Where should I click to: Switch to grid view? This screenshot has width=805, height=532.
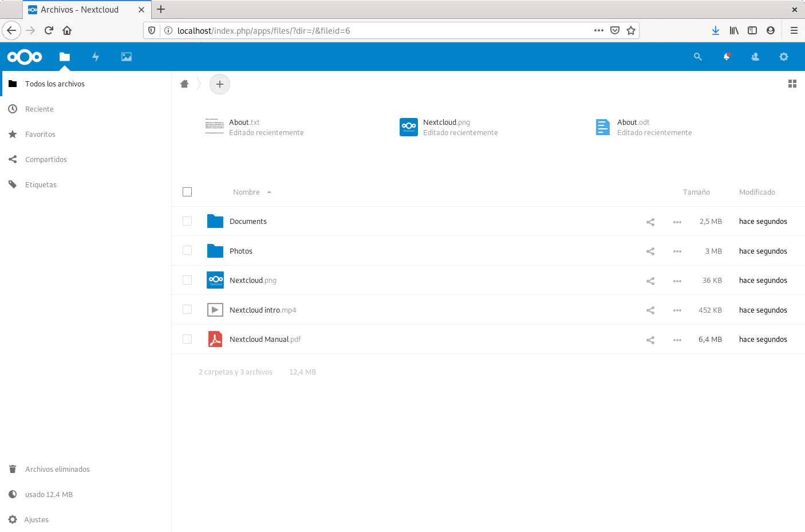click(792, 84)
